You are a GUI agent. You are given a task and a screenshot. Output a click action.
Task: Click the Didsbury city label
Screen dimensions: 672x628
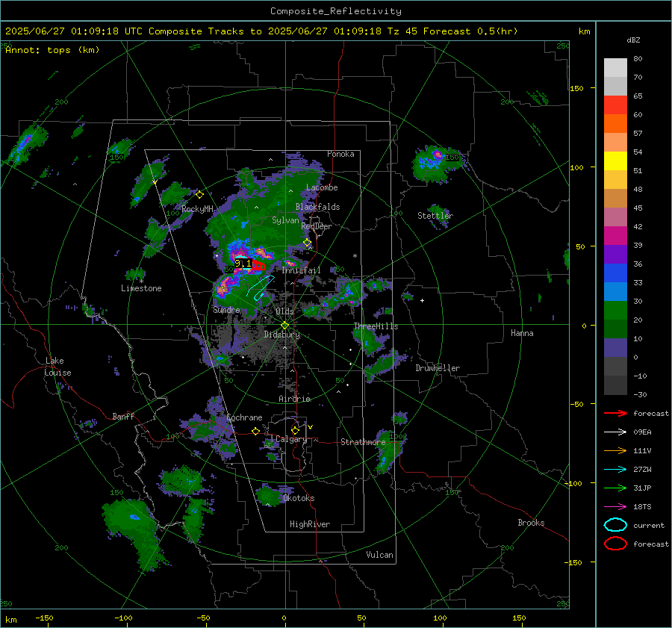pyautogui.click(x=281, y=335)
